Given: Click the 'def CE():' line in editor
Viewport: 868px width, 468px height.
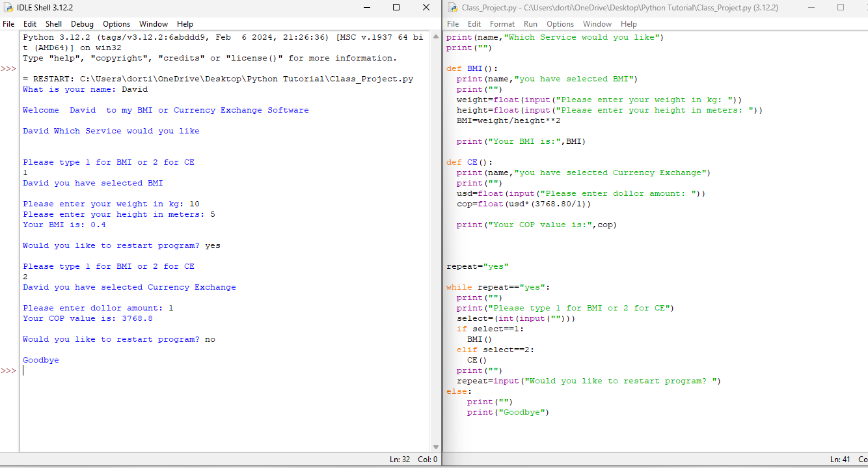Looking at the screenshot, I should pos(469,162).
